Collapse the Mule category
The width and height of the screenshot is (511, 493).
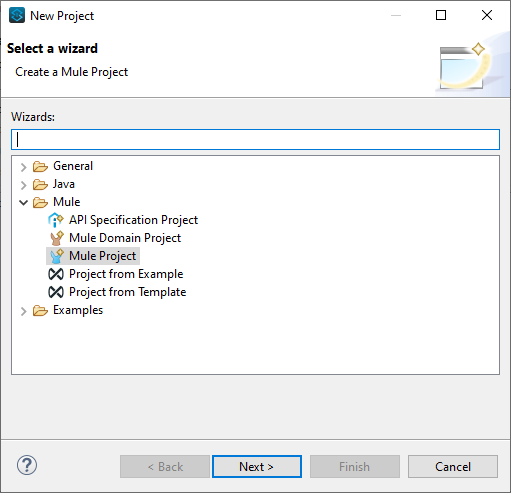23,202
